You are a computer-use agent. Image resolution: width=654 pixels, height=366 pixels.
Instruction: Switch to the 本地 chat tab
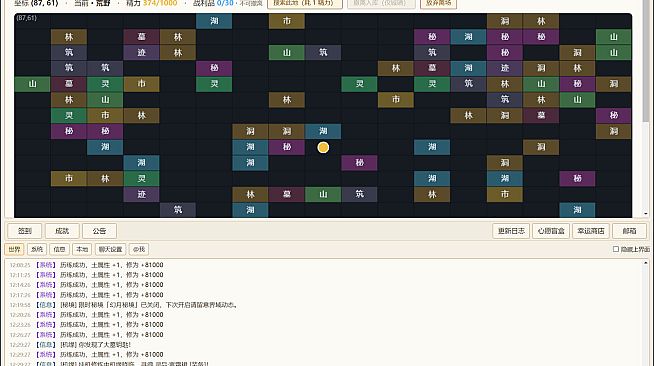pos(82,249)
